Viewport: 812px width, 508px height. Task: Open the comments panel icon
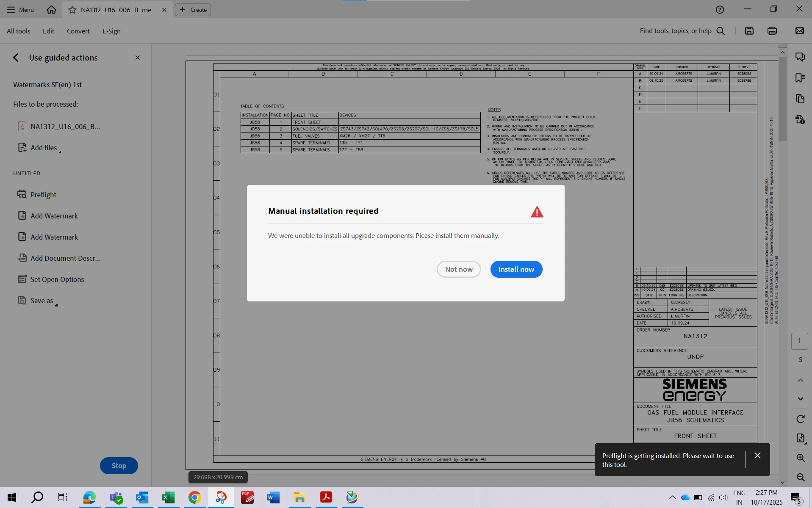click(x=800, y=57)
